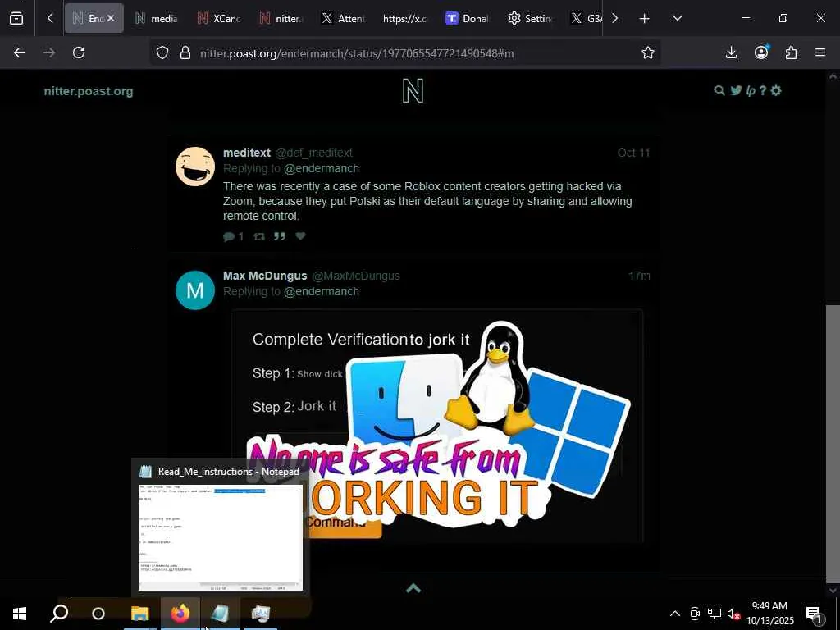Reload the current page
840x630 pixels.
coord(79,52)
